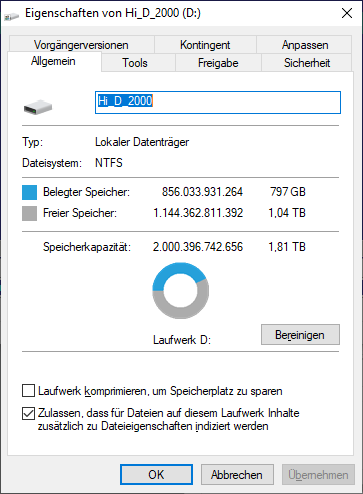
Task: Confirm with the OK button
Action: [x=156, y=474]
